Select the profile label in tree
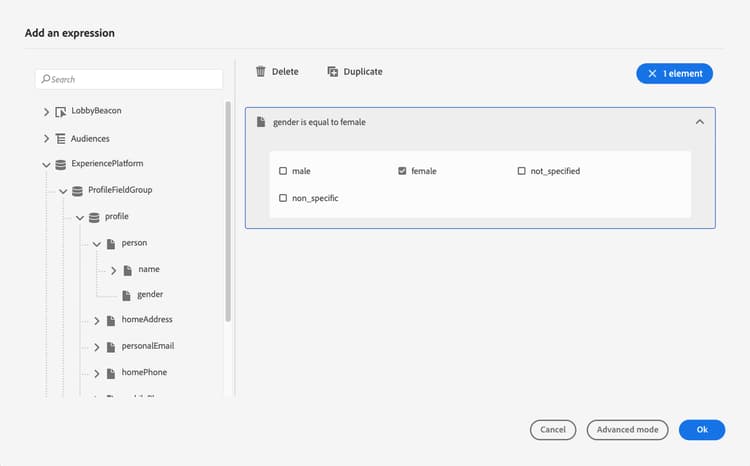The image size is (750, 466). click(x=117, y=217)
